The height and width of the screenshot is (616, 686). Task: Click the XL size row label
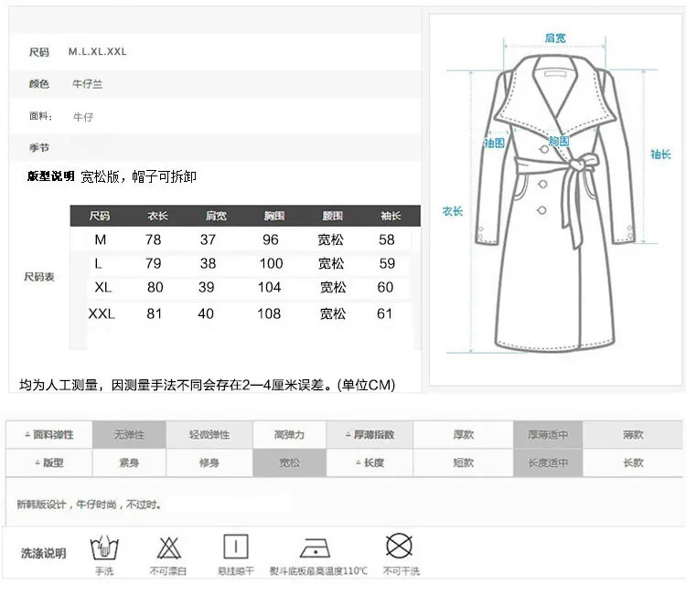click(x=103, y=287)
